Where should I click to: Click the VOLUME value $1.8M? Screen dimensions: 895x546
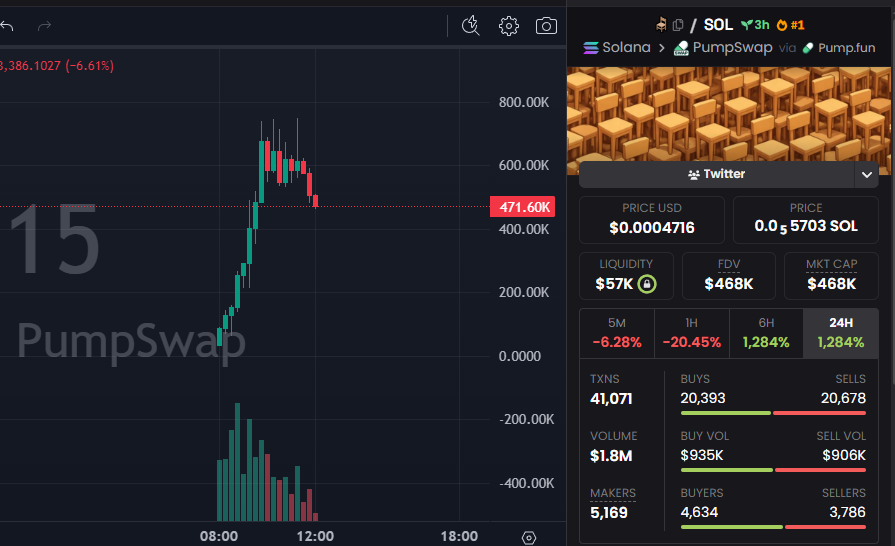click(611, 456)
